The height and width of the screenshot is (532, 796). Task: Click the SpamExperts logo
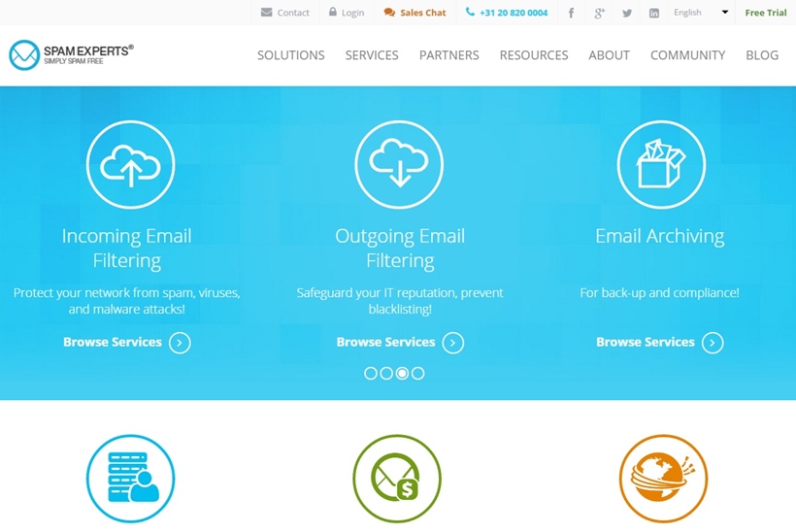(72, 54)
